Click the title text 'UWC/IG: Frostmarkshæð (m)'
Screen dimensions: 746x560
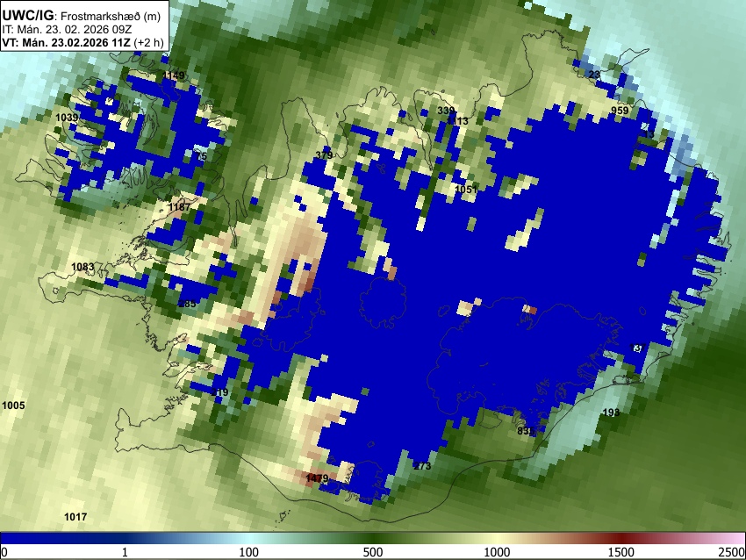point(82,16)
